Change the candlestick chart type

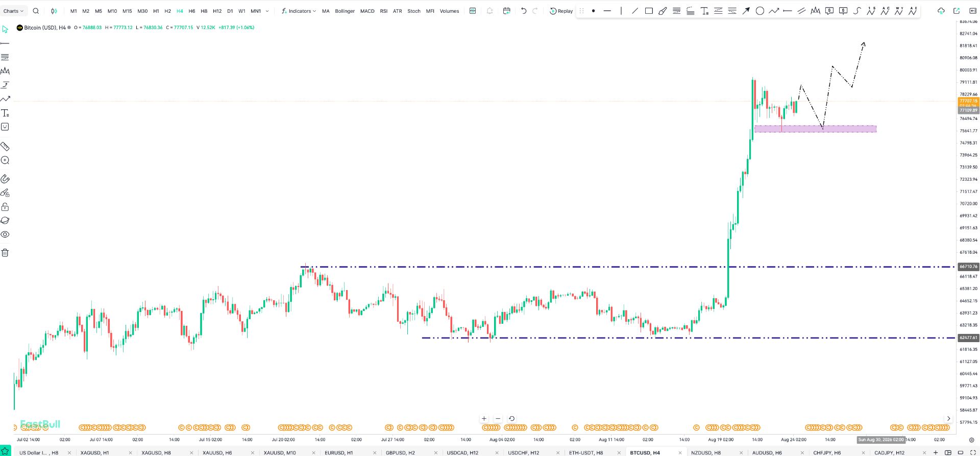(x=54, y=11)
